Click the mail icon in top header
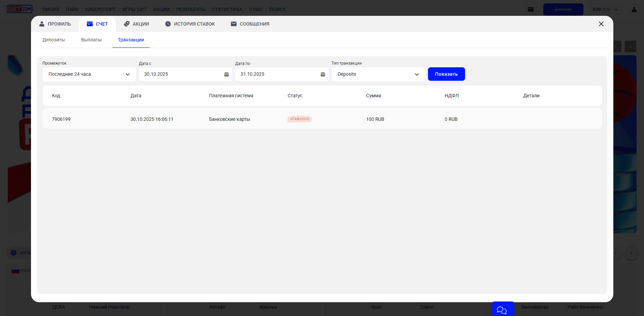Viewport: 644px width, 316px height. [531, 9]
